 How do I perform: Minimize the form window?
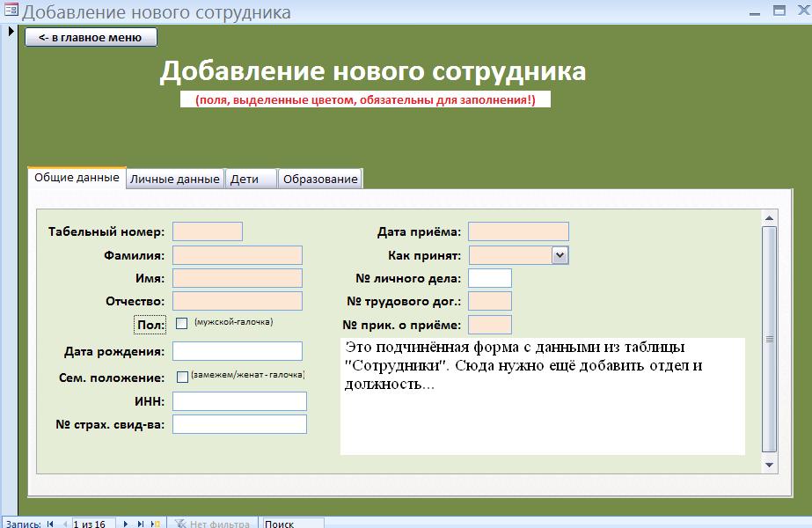pos(755,11)
